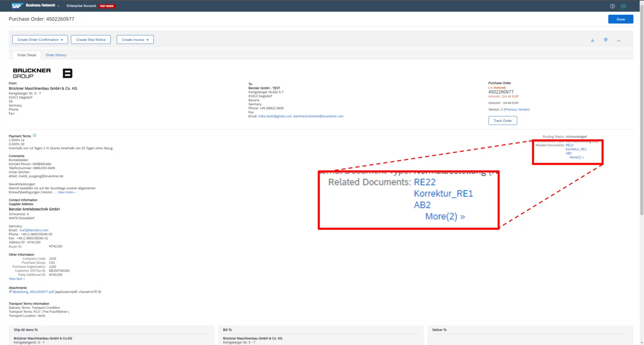Expand Create Order Confirmation dropdown
Viewport: 644px width, 345px height.
(40, 40)
